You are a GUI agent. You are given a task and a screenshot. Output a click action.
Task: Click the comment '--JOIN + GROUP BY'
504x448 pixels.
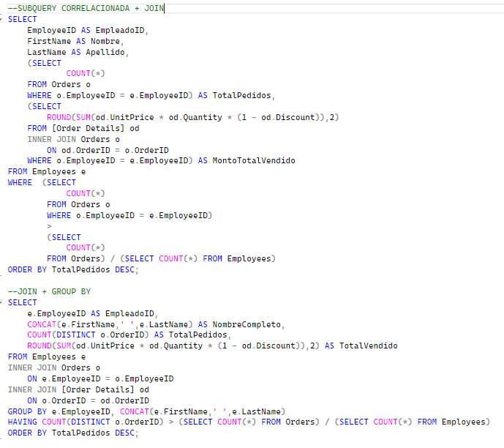tap(49, 291)
